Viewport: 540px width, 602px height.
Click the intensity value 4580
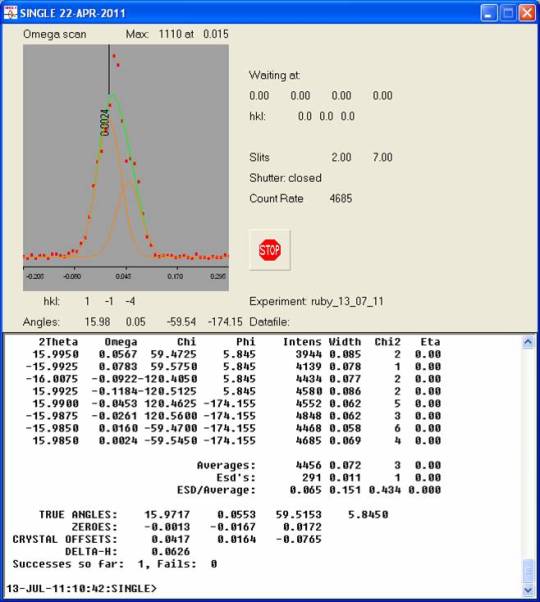click(x=309, y=391)
